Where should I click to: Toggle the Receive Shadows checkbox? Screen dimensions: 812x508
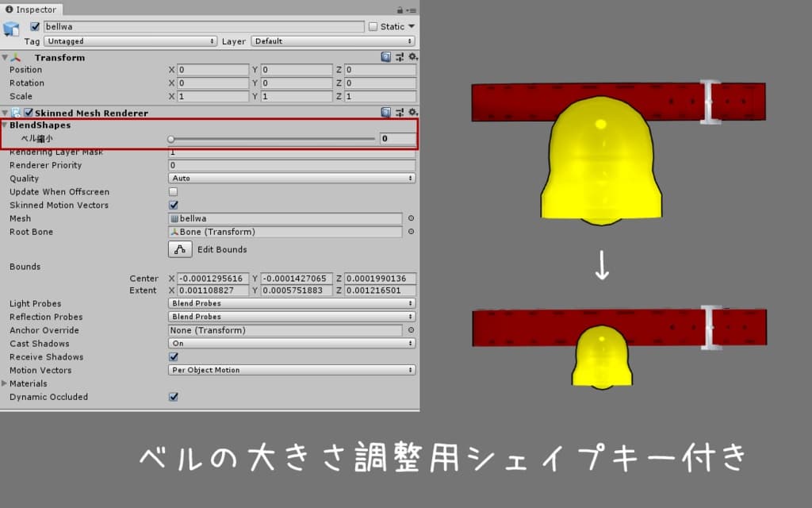174,356
